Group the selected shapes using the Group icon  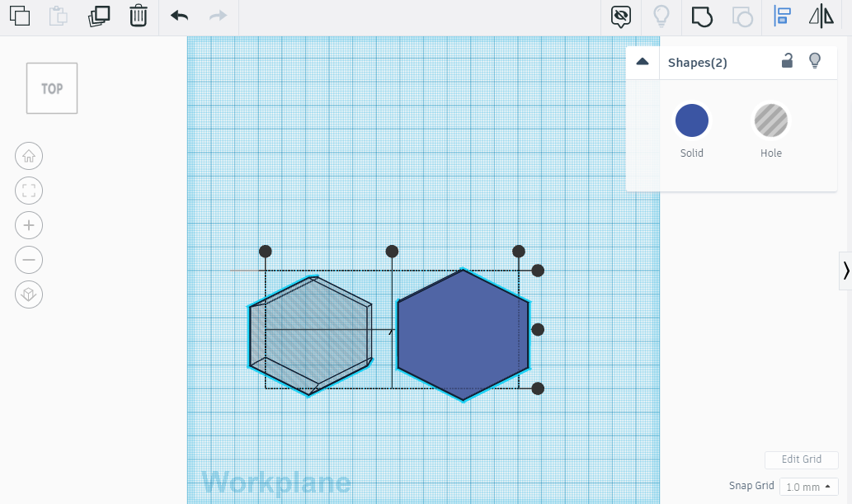tap(702, 16)
